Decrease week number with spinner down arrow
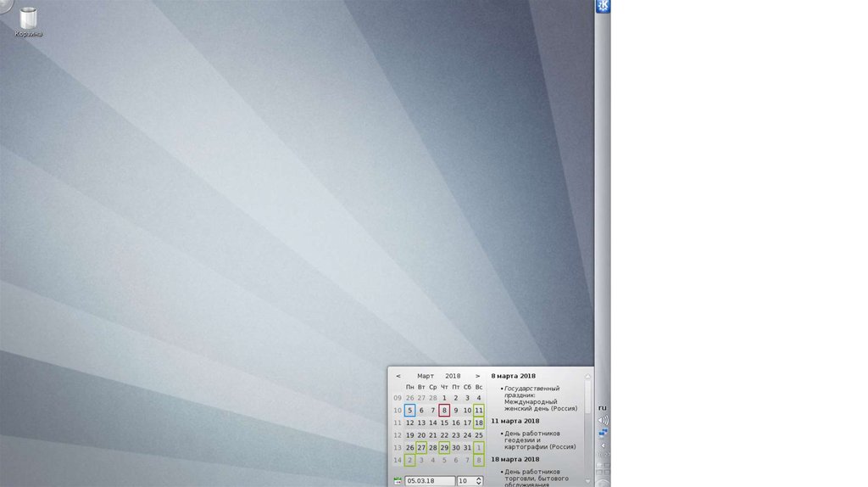 pos(479,484)
